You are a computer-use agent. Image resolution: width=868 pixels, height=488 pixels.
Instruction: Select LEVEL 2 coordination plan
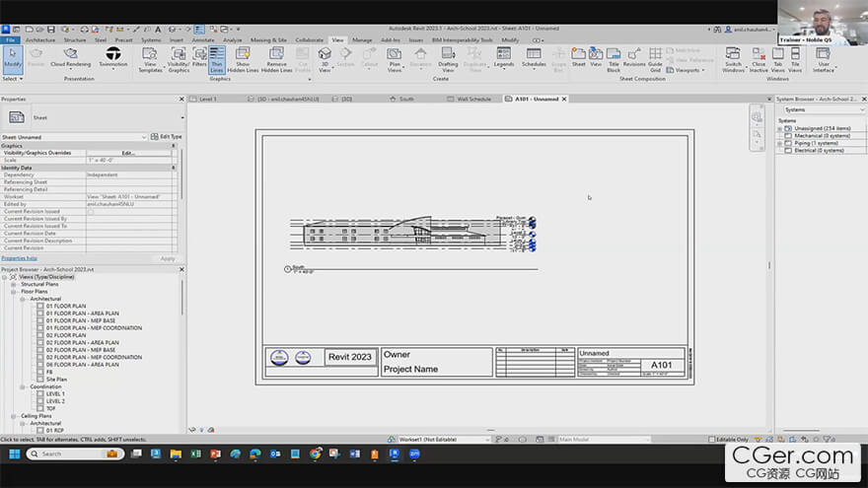[55, 401]
